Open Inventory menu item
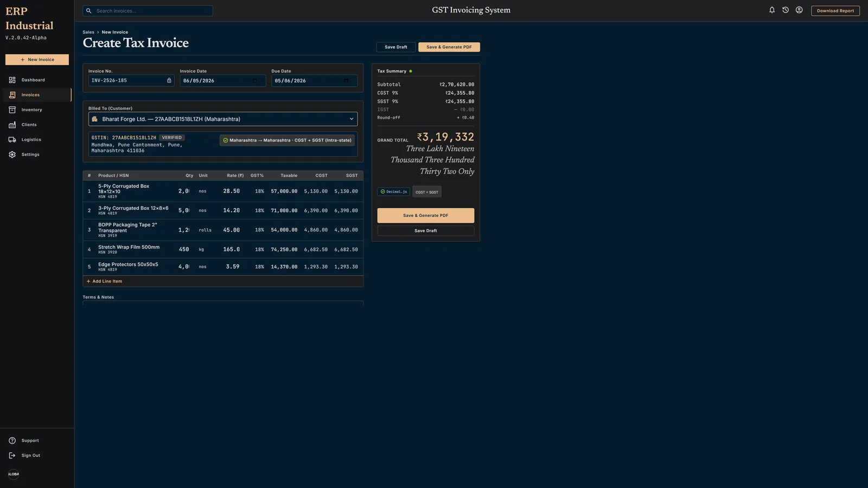This screenshot has height=488, width=868. 37,110
